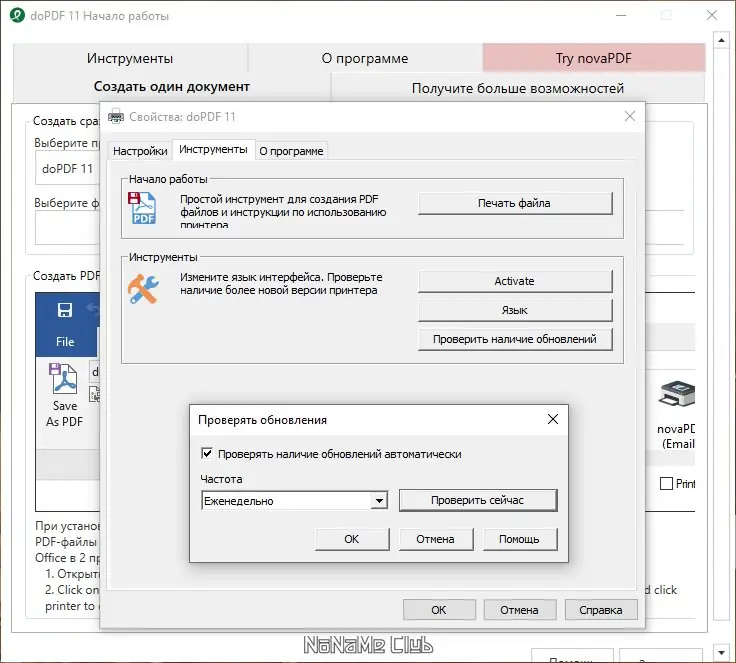Click Отмена in the update dialog
The height and width of the screenshot is (663, 736).
(436, 539)
